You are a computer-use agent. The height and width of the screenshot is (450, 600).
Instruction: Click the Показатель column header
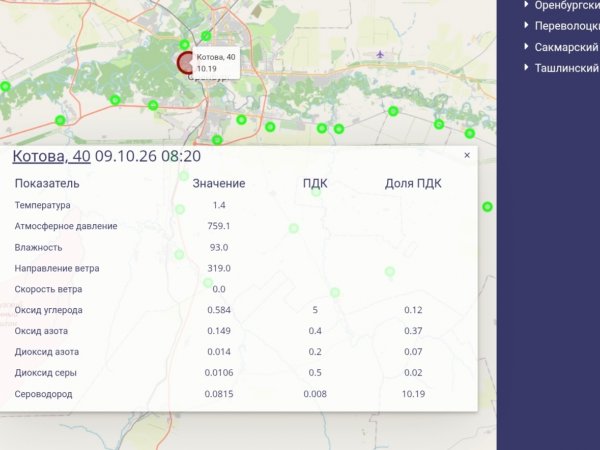click(x=47, y=183)
